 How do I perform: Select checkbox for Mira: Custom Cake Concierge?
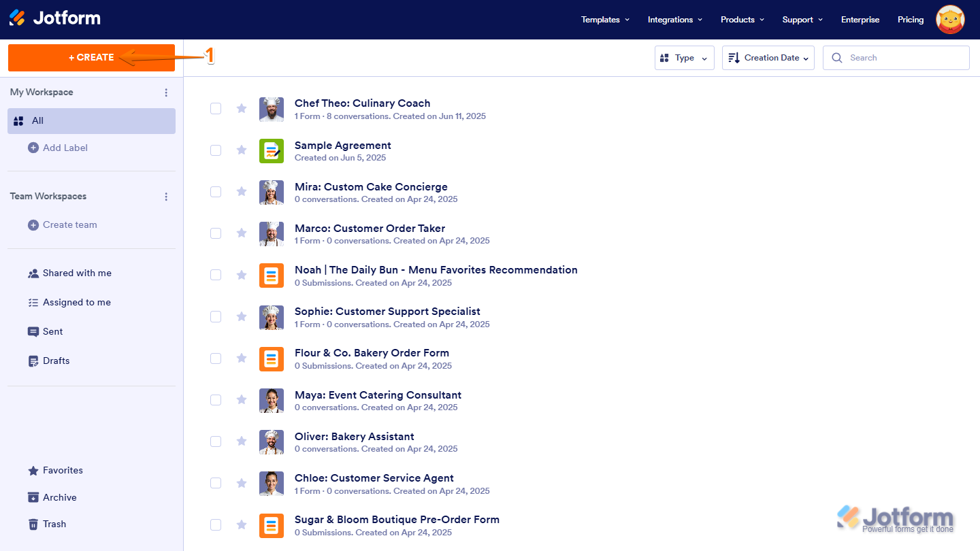click(x=216, y=192)
